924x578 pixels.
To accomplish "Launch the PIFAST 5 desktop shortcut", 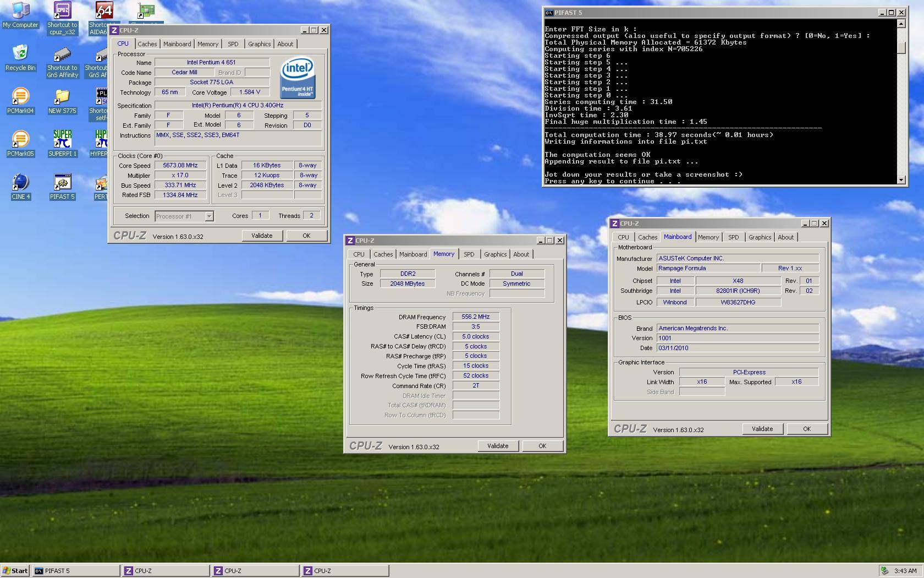I will coord(62,187).
